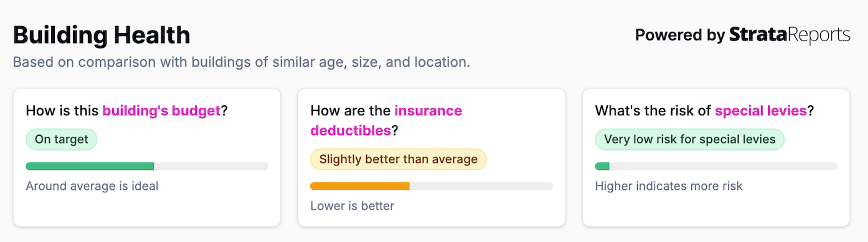
Task: Click the orange filled part of deductibles bar
Action: pyautogui.click(x=360, y=186)
